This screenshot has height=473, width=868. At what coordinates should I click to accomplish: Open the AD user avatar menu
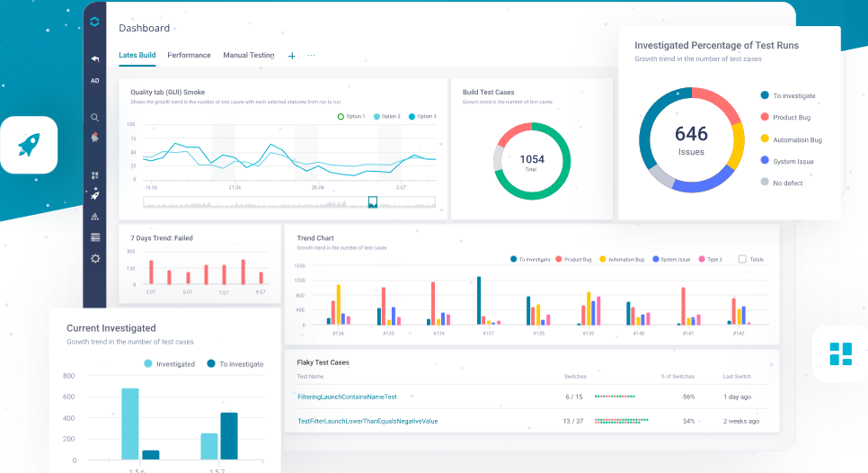[95, 80]
